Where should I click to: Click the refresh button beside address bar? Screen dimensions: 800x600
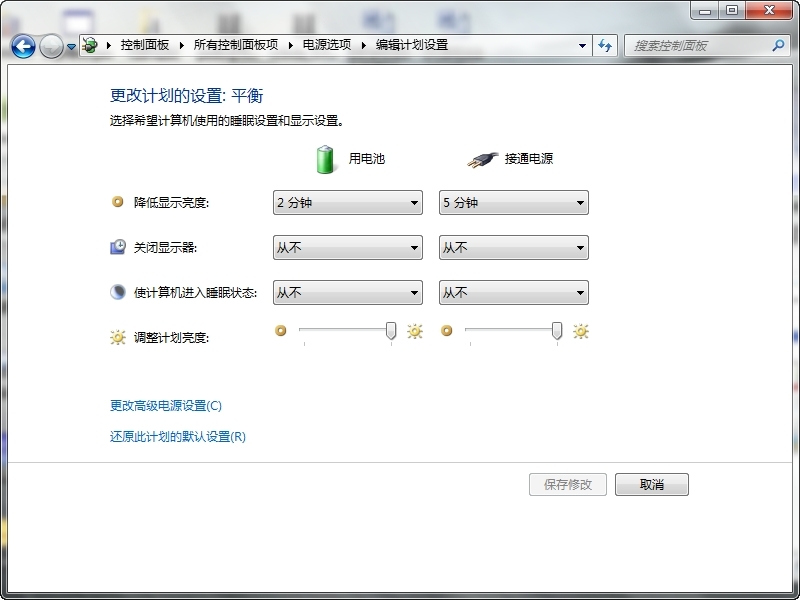[605, 45]
